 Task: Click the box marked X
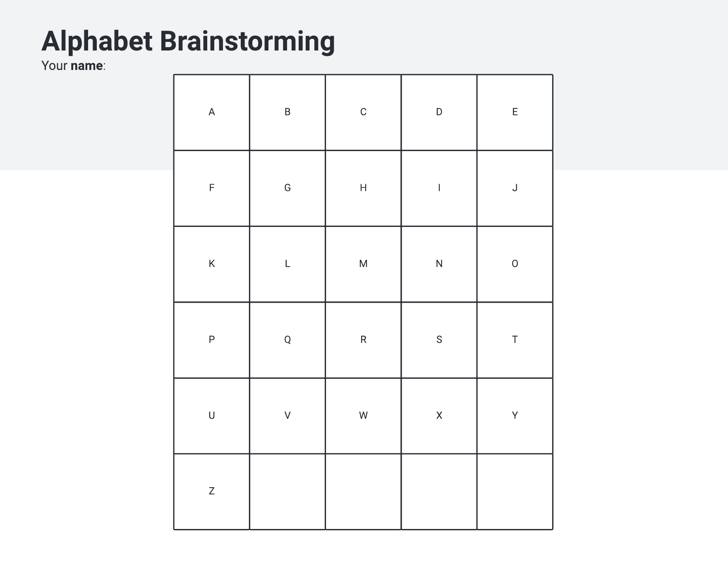click(x=439, y=416)
